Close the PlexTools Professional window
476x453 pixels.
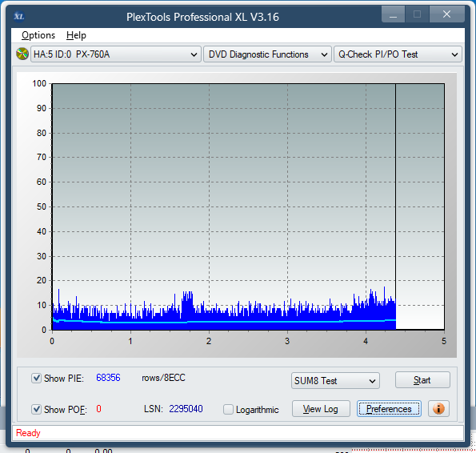[x=446, y=14]
